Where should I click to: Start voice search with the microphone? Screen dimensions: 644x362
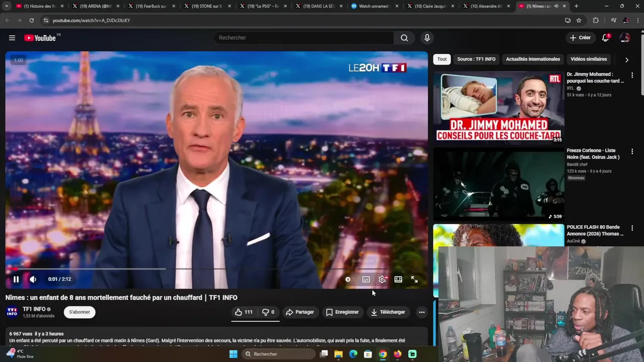(427, 38)
